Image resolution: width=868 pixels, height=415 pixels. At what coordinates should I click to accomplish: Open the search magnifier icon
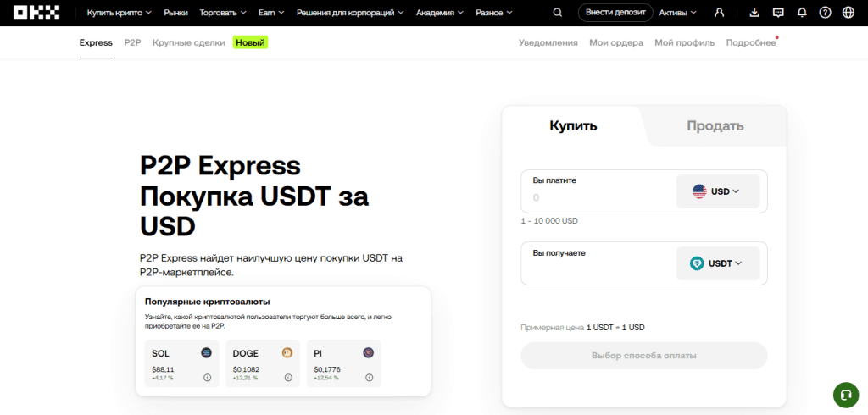558,13
